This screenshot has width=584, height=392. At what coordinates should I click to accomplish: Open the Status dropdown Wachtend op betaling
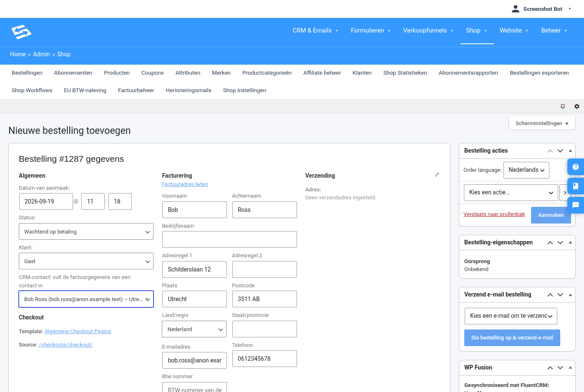(x=86, y=231)
